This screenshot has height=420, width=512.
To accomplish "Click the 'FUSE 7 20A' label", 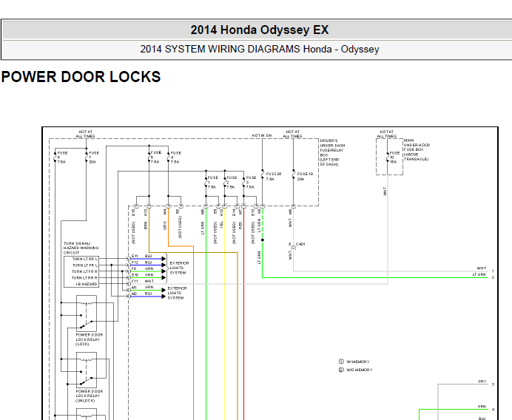I will [x=94, y=157].
